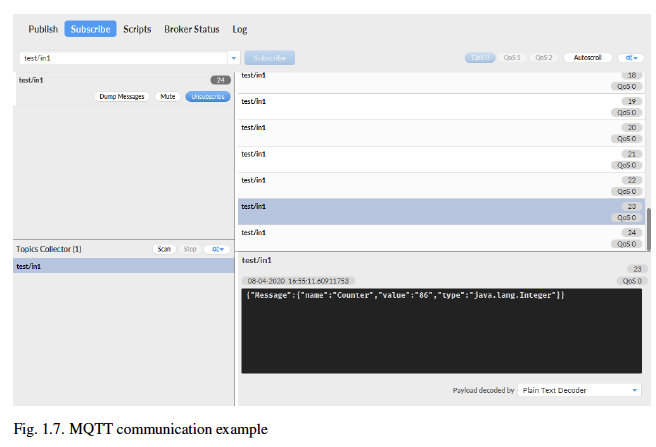This screenshot has width=656, height=447.
Task: Select message number 20 row
Action: tap(442, 133)
